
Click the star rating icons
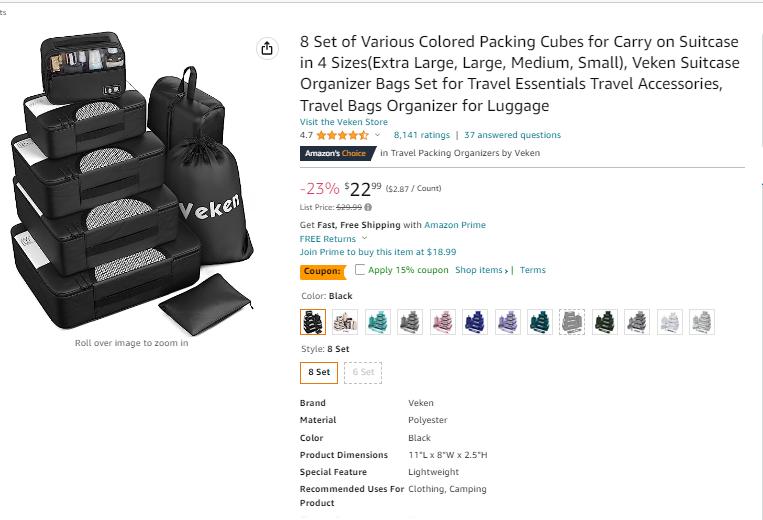342,135
